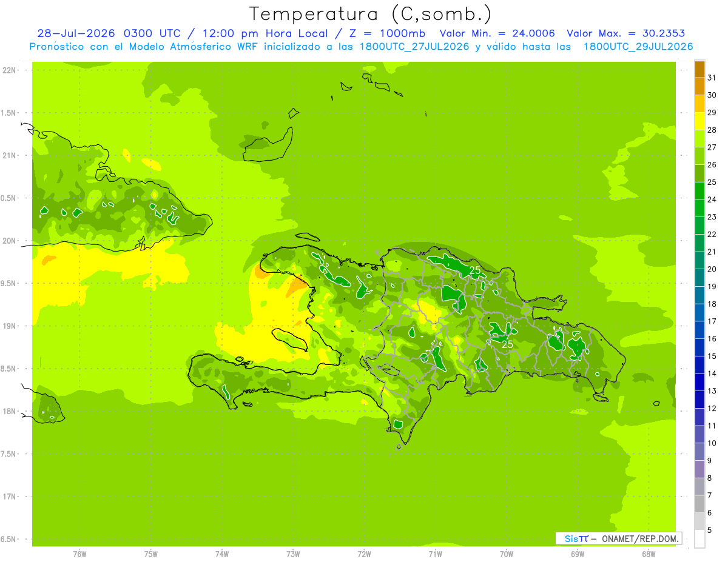
Task: Click the "25" contour label near north coast
Action: tap(475, 270)
